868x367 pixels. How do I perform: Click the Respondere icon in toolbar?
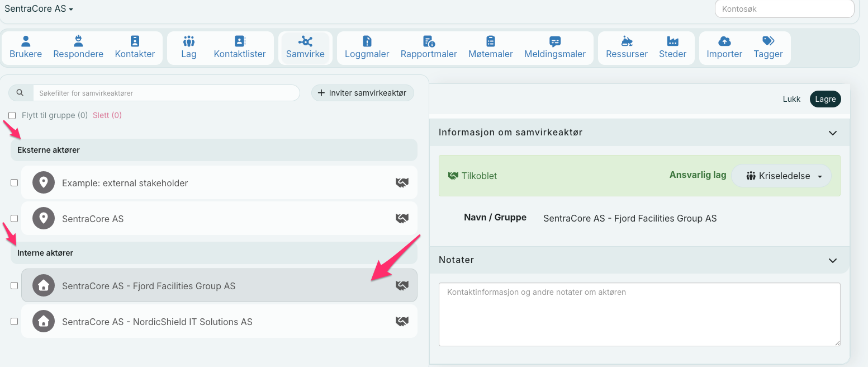[x=78, y=41]
